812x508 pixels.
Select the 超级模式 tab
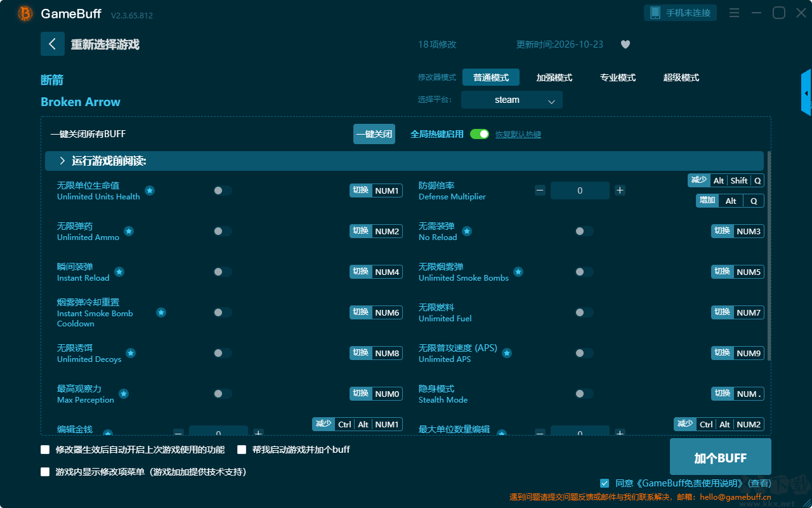[681, 77]
